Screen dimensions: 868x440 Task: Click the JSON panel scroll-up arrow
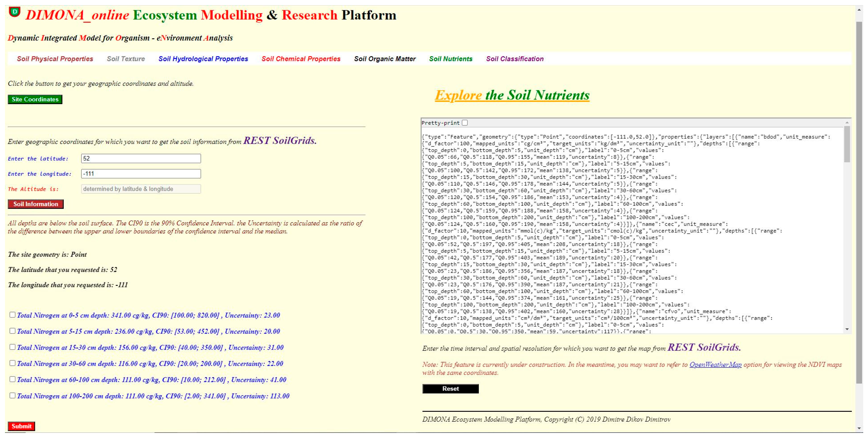(847, 122)
